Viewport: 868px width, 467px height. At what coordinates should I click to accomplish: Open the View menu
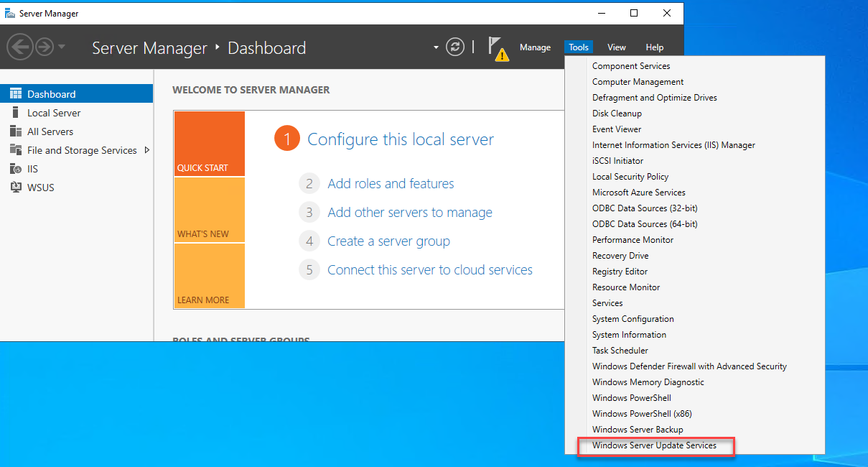tap(616, 47)
